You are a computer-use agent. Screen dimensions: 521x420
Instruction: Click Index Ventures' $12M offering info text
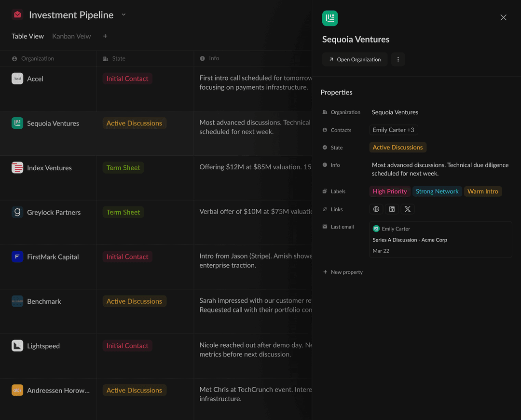tap(255, 167)
